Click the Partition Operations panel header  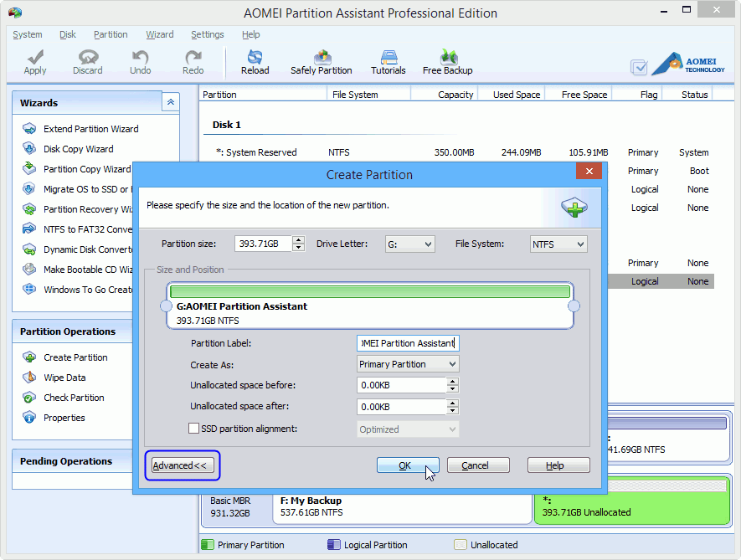pos(72,331)
